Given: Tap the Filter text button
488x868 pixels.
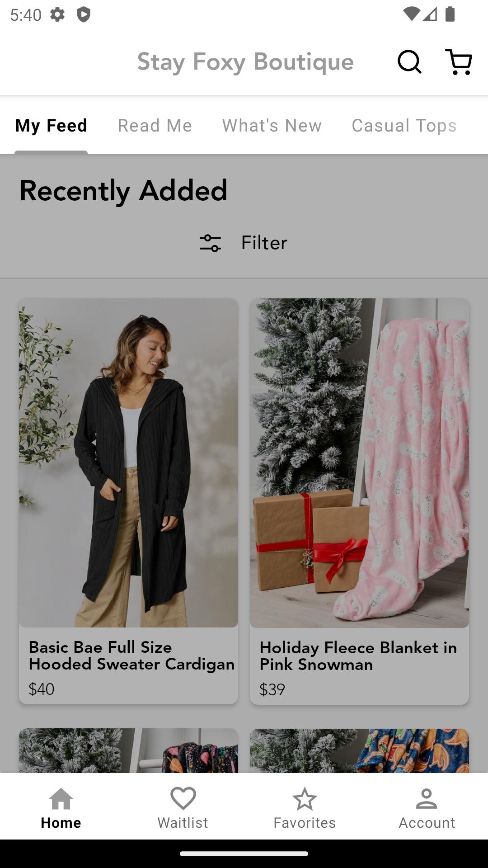Looking at the screenshot, I should tap(264, 243).
